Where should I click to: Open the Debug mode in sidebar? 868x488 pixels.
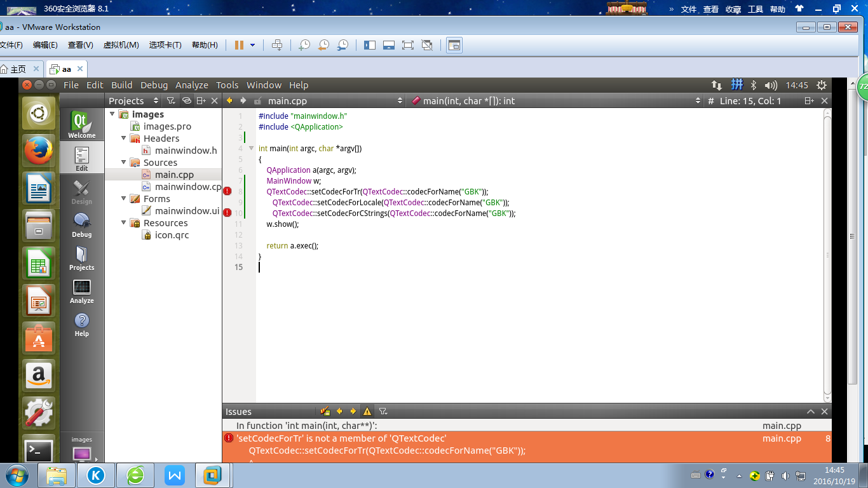click(x=81, y=224)
